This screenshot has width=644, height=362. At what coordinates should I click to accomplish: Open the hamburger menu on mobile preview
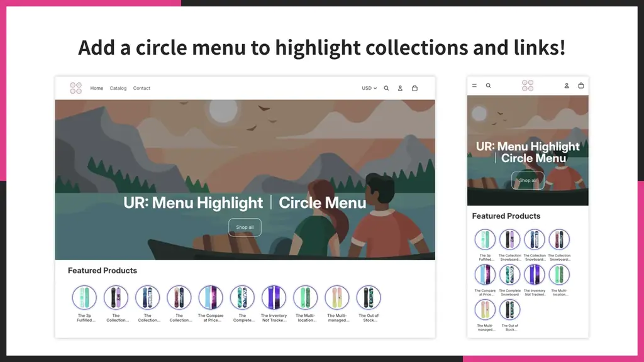click(475, 85)
